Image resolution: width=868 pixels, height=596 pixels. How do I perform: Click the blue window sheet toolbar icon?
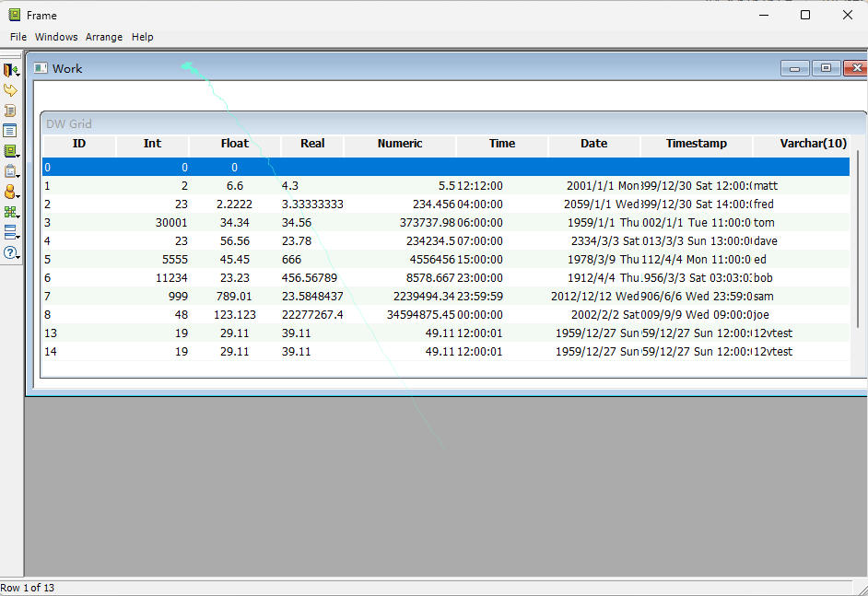click(x=10, y=131)
